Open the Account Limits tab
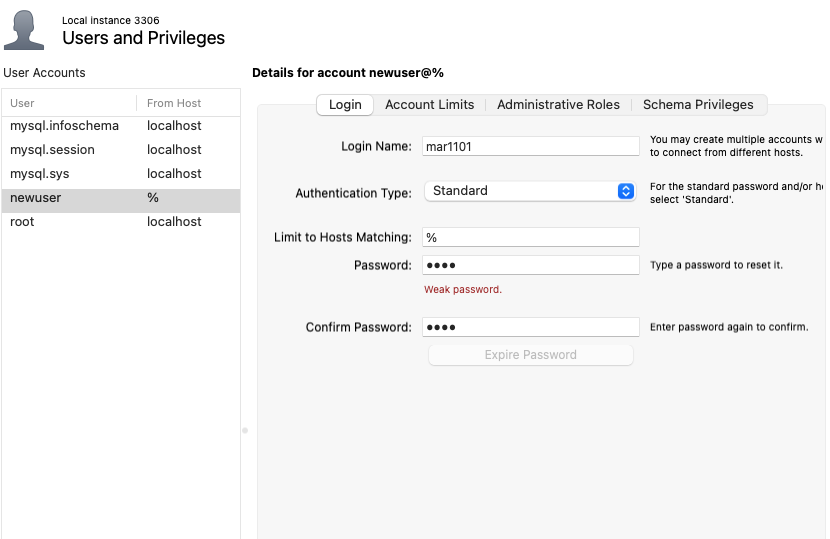Image resolution: width=830 pixels, height=539 pixels. pos(430,105)
